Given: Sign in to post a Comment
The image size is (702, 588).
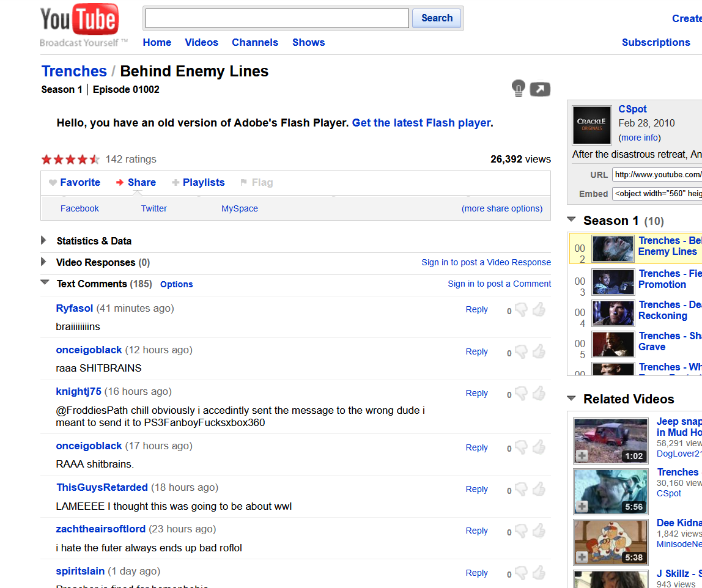Looking at the screenshot, I should 499,284.
